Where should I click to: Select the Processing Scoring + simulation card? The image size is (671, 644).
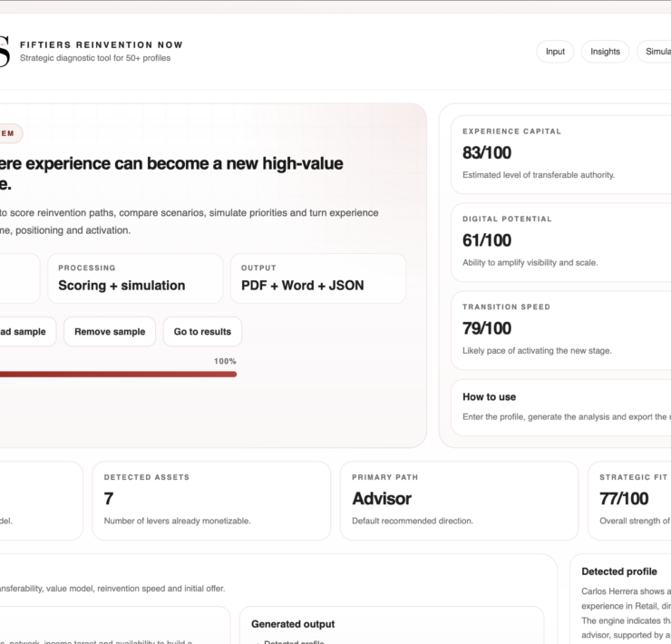(135, 278)
